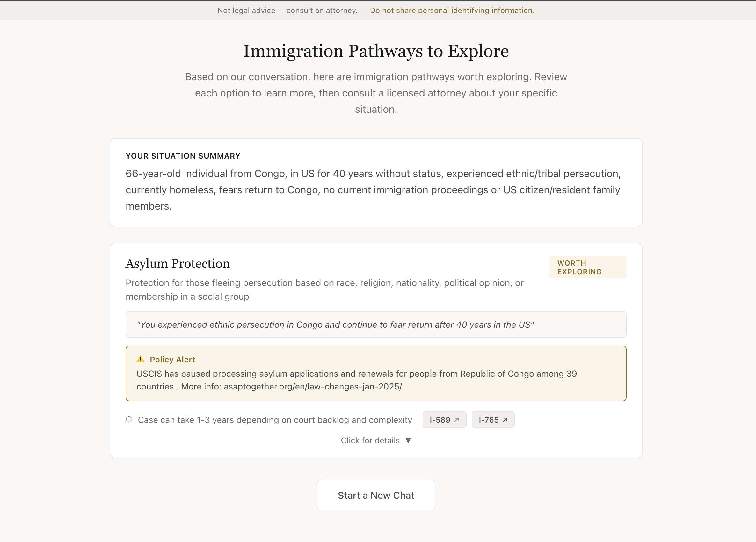Screen dimensions: 756x542
Task: Click the Policy Alert heading
Action: click(x=172, y=360)
